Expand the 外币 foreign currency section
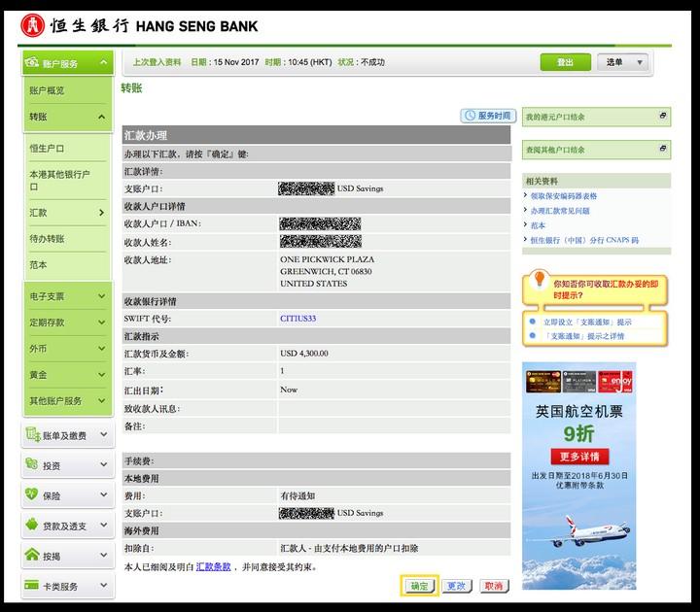Viewport: 700px width, 612px height. coord(102,348)
